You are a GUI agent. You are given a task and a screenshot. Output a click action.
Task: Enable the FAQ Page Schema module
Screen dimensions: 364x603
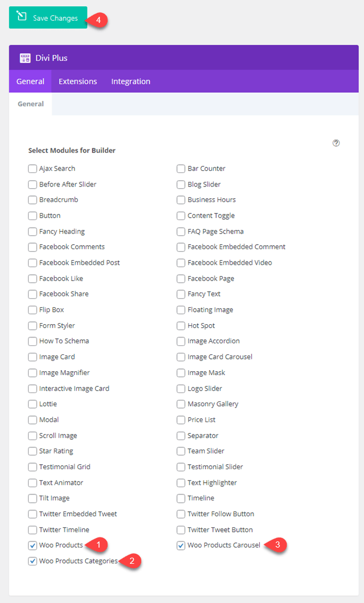pos(181,231)
